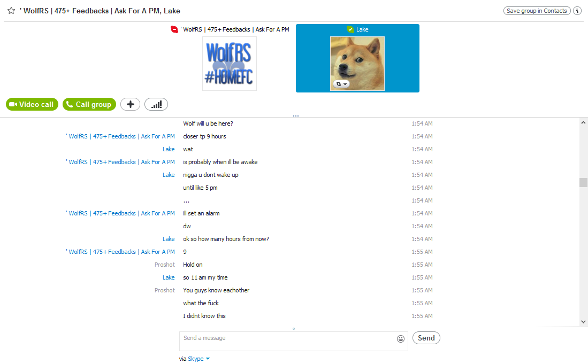The height and width of the screenshot is (364, 588).
Task: Click sender WolfRS beside message '9'
Action: (x=120, y=252)
